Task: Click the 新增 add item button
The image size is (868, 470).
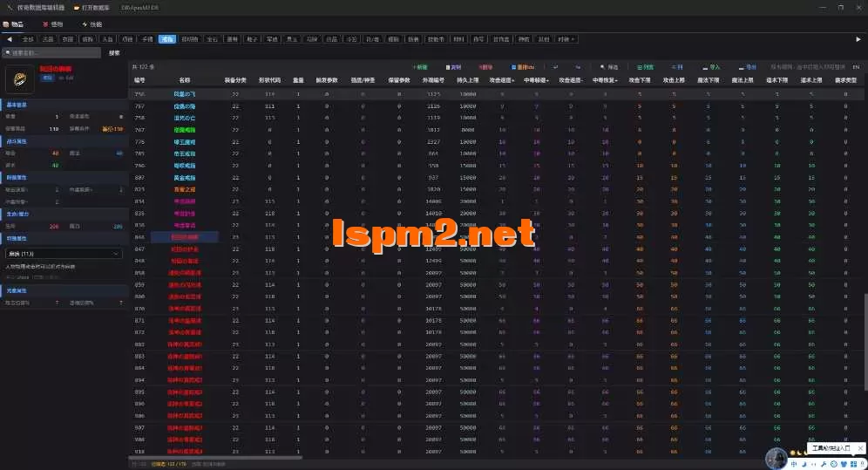Action: (x=420, y=67)
